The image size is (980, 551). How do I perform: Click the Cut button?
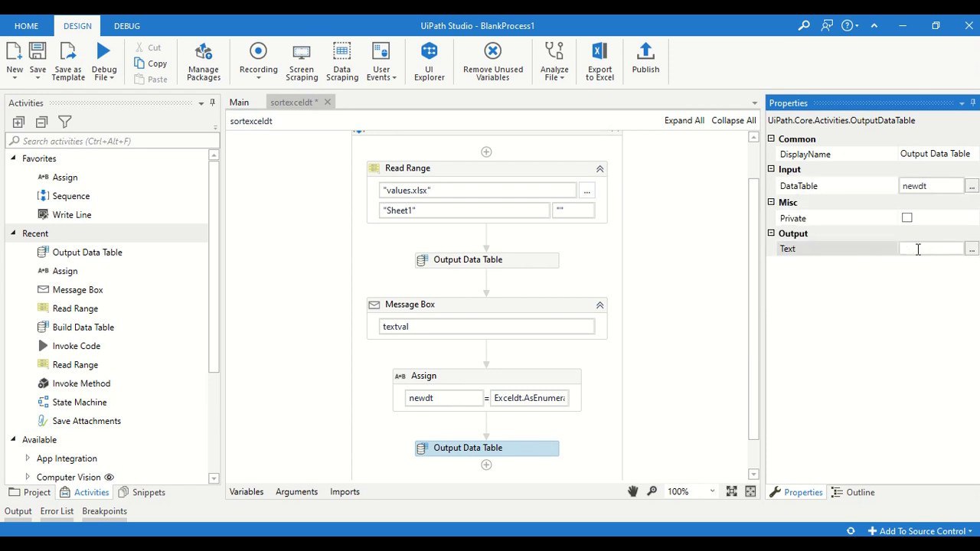148,47
